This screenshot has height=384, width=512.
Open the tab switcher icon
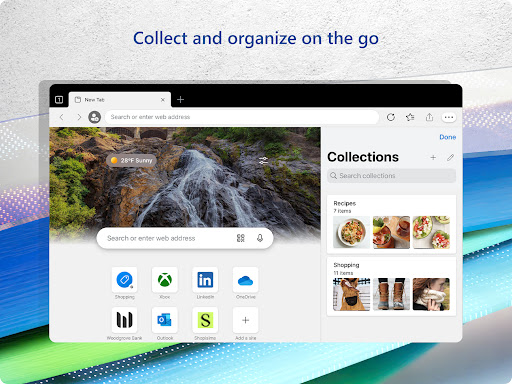click(59, 100)
